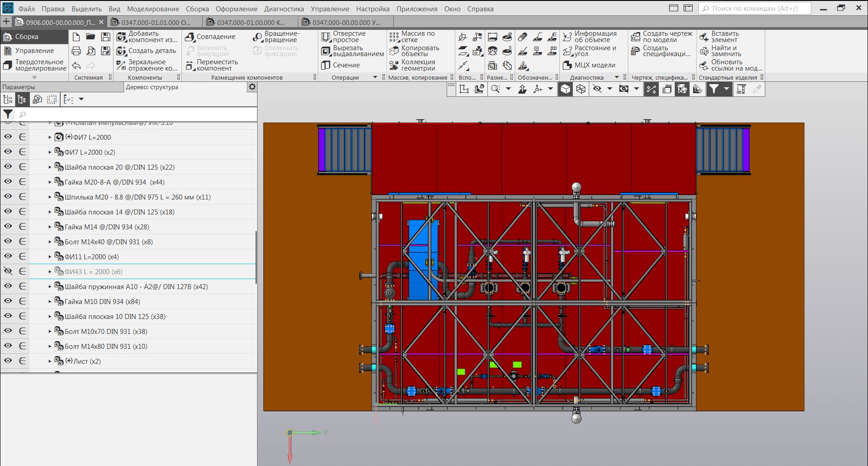Click the Simple hole (Отверстие простое) tool
868x466 pixels.
point(326,37)
